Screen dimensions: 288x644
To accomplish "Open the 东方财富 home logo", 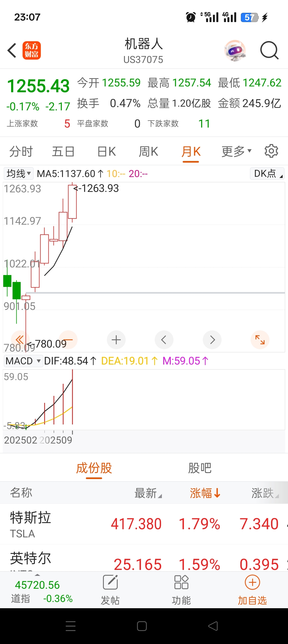I will click(x=32, y=50).
